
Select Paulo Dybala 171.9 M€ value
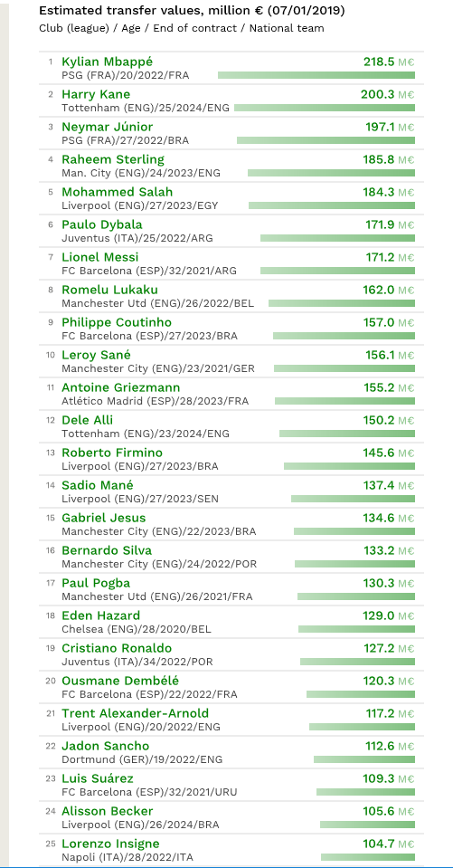(388, 224)
